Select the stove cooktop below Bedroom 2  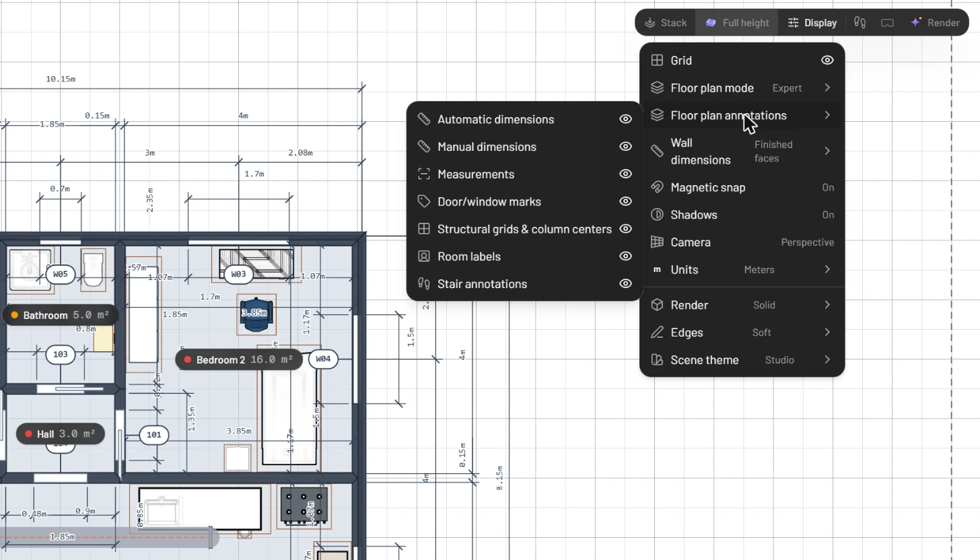click(x=304, y=505)
